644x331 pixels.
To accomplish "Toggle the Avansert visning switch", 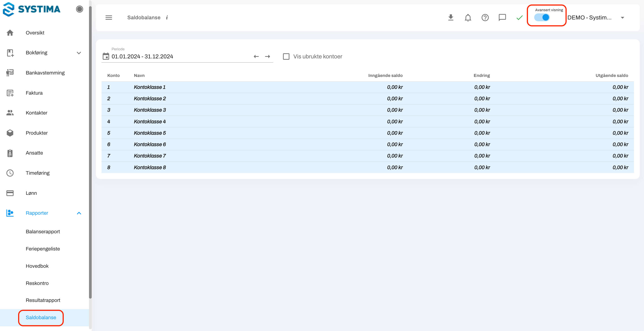I will [x=542, y=17].
